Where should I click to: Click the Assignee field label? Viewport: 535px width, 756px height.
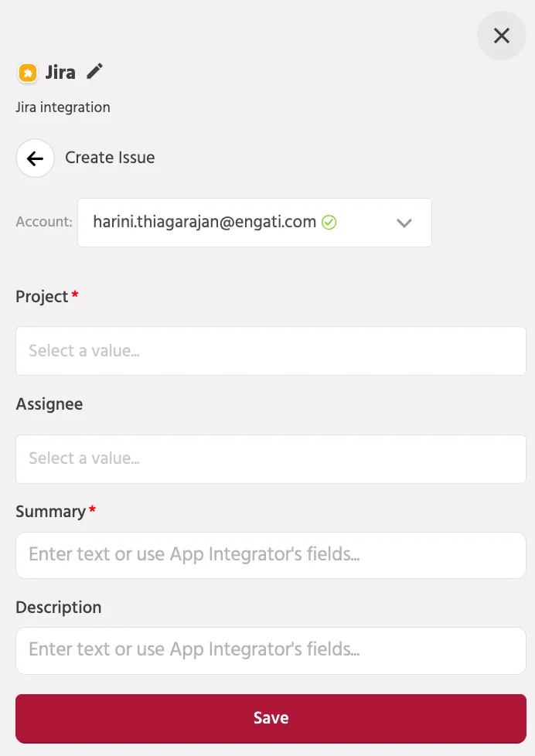point(49,404)
